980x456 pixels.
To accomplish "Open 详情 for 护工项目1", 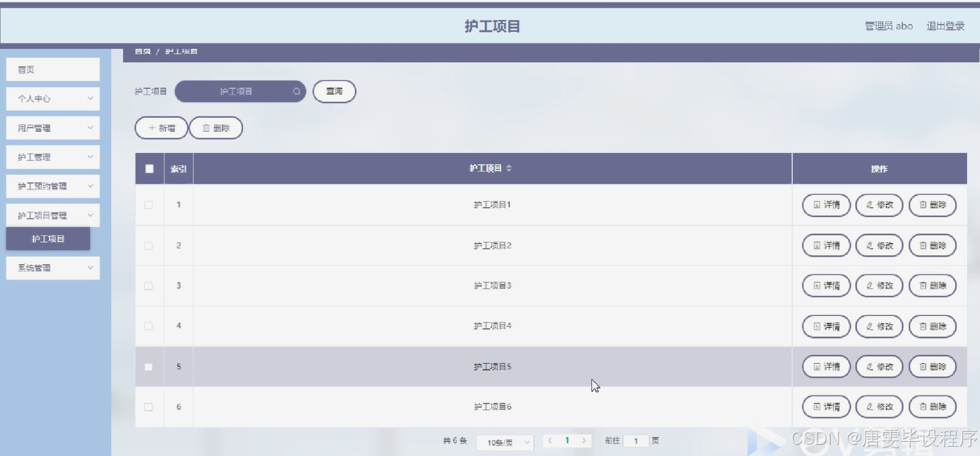I will tap(826, 205).
